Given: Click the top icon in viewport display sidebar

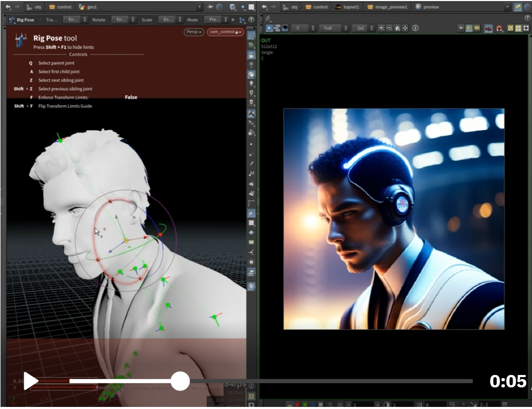Looking at the screenshot, I should click(251, 36).
